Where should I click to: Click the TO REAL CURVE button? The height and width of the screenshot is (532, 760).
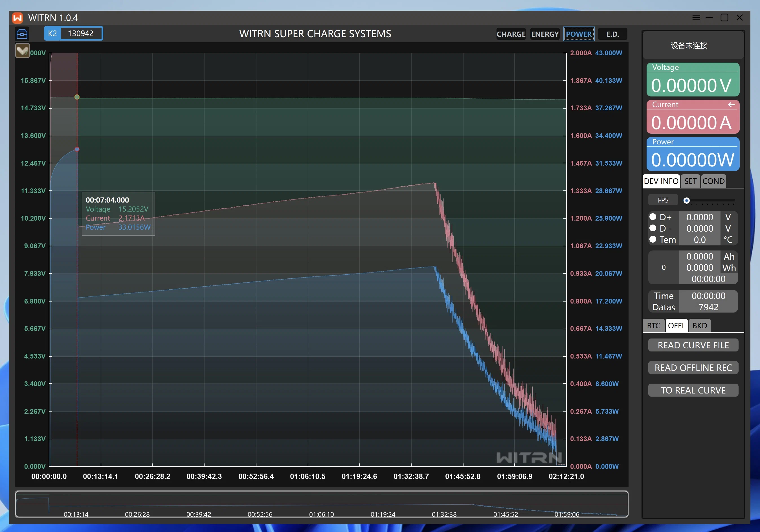point(693,390)
